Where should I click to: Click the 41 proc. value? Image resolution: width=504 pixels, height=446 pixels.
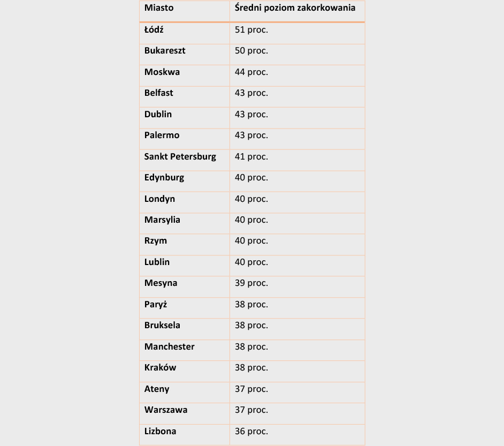[x=251, y=157]
